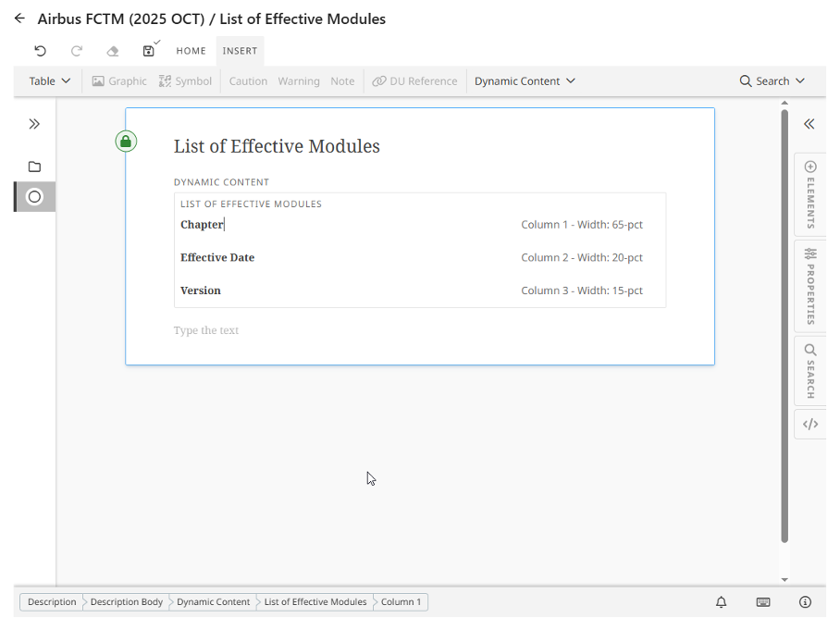
Task: Undo the last edit
Action: 40,51
